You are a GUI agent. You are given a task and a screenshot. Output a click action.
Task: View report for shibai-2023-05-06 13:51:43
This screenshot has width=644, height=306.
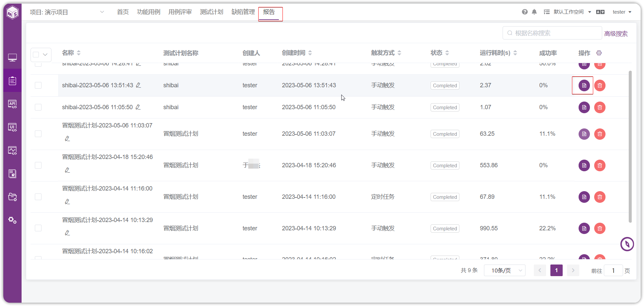(584, 85)
